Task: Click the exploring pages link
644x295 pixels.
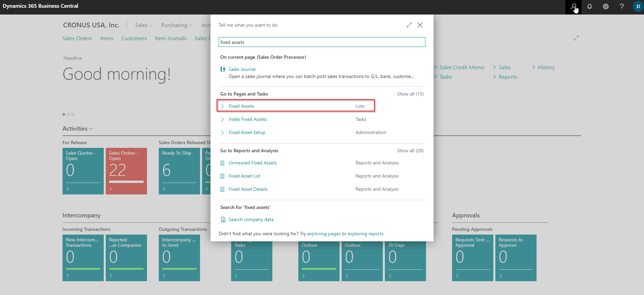Action: point(324,234)
